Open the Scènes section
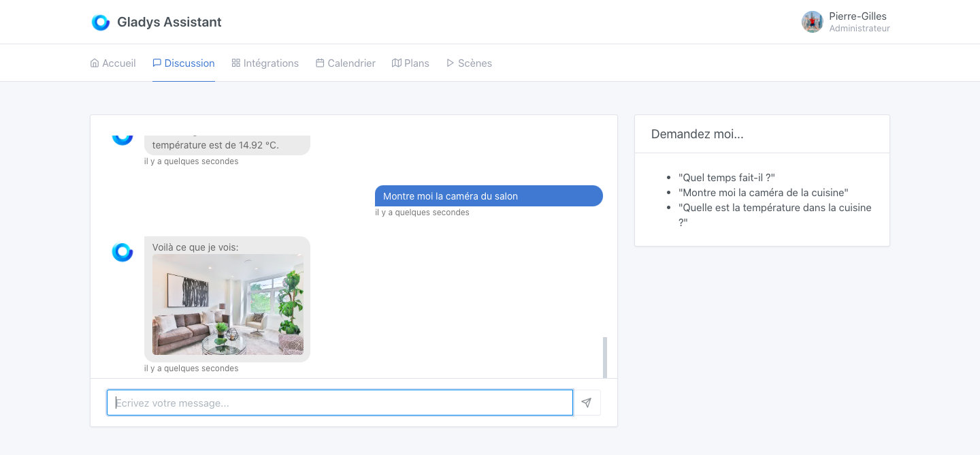Image resolution: width=980 pixels, height=455 pixels. pos(474,63)
